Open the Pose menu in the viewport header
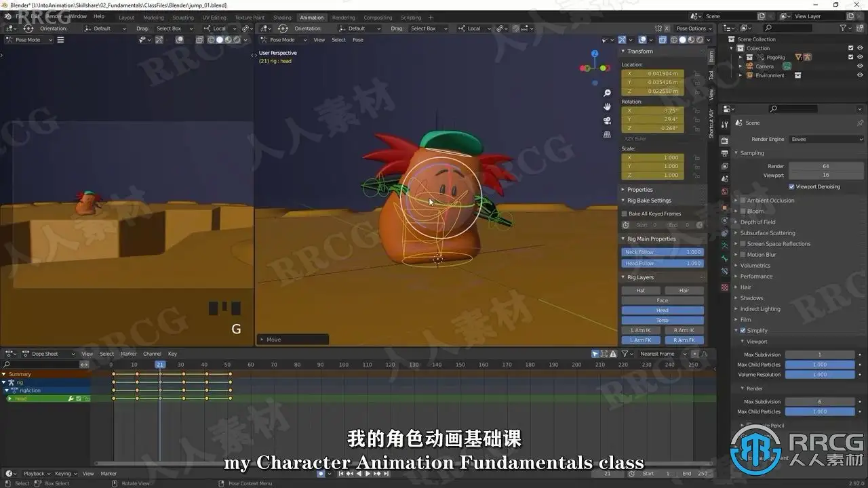 [x=357, y=40]
